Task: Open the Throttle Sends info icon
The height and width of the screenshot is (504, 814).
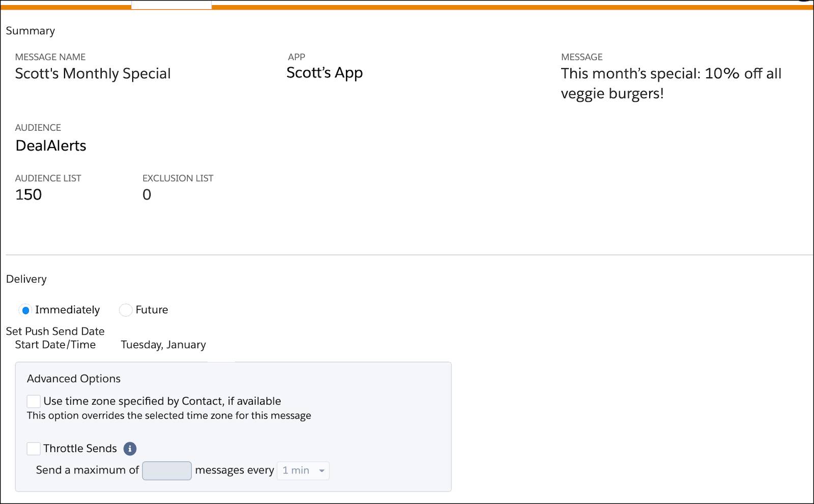Action: click(x=130, y=449)
